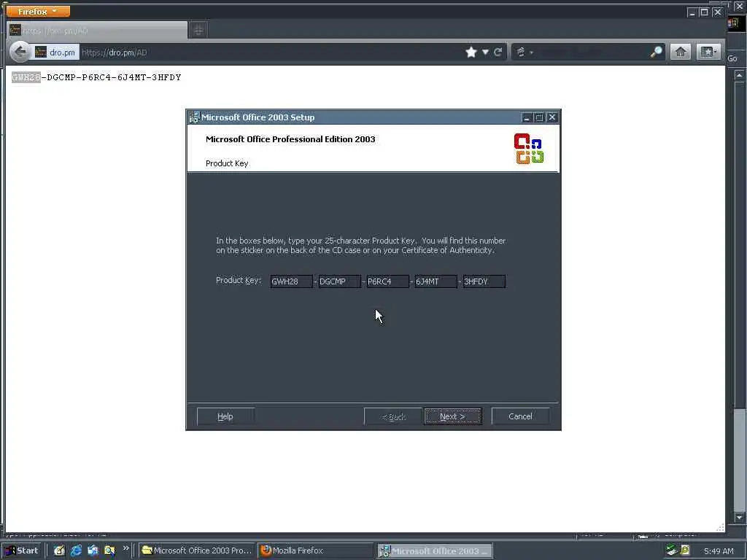Click the magnifier search icon
The image size is (747, 560).
[x=656, y=52]
